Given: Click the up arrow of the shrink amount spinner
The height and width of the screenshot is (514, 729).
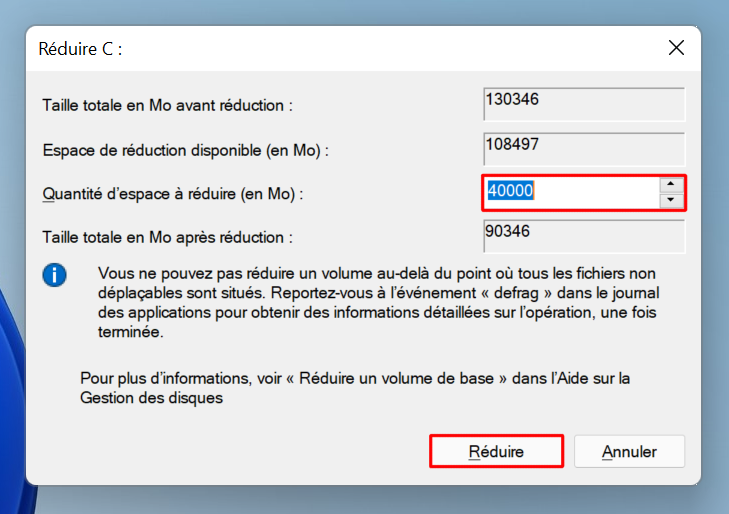Looking at the screenshot, I should 670,184.
